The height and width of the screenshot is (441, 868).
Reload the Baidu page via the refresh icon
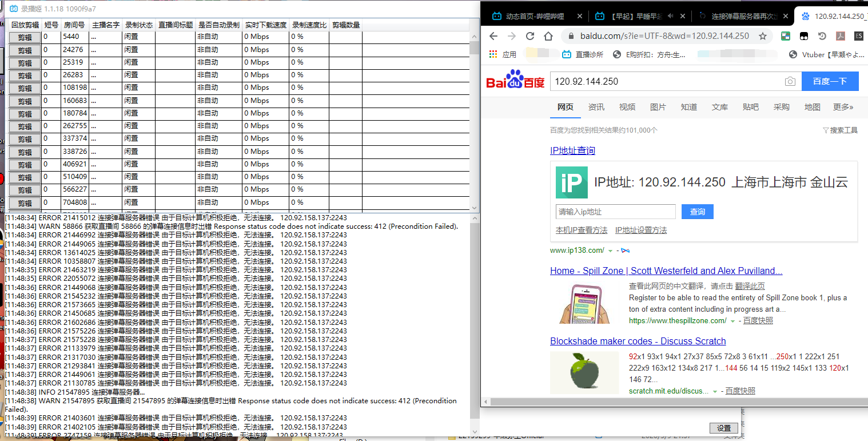[x=530, y=35]
